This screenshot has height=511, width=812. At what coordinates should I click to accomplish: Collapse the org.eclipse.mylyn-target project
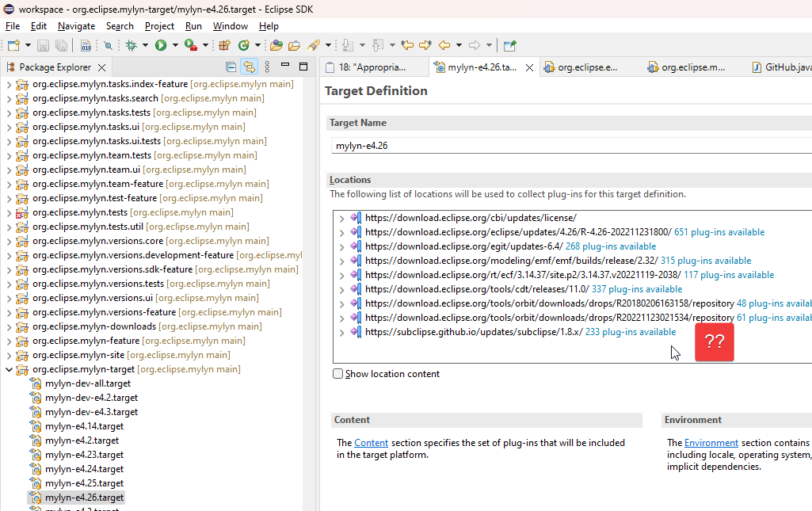tap(9, 369)
